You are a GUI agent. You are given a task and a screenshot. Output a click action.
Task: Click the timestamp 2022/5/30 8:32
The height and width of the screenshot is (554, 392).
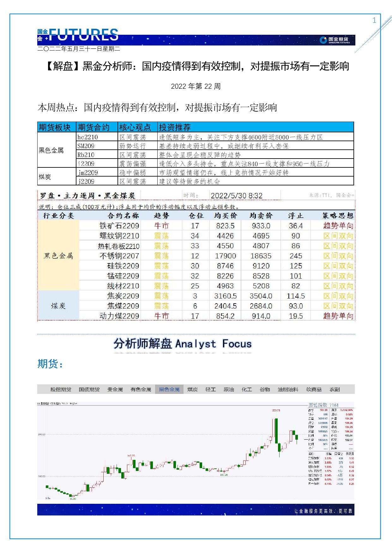[x=237, y=196]
